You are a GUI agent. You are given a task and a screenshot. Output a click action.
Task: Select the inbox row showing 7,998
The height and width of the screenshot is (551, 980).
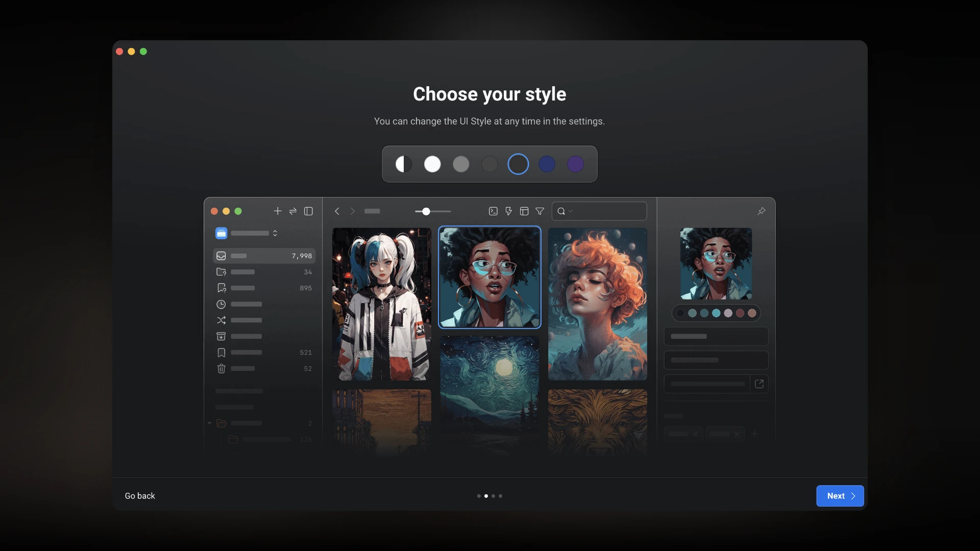(x=264, y=256)
